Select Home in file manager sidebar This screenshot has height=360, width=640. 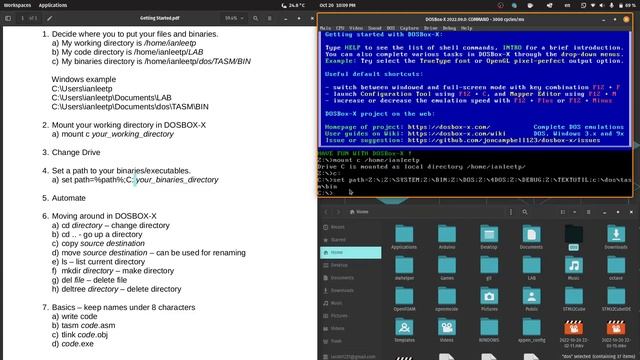[350, 252]
